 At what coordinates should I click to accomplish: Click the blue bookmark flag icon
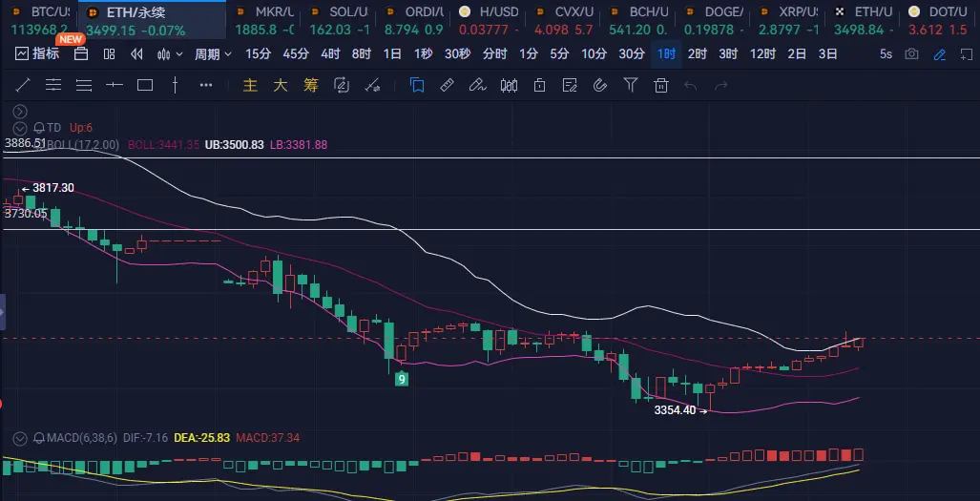pyautogui.click(x=417, y=85)
